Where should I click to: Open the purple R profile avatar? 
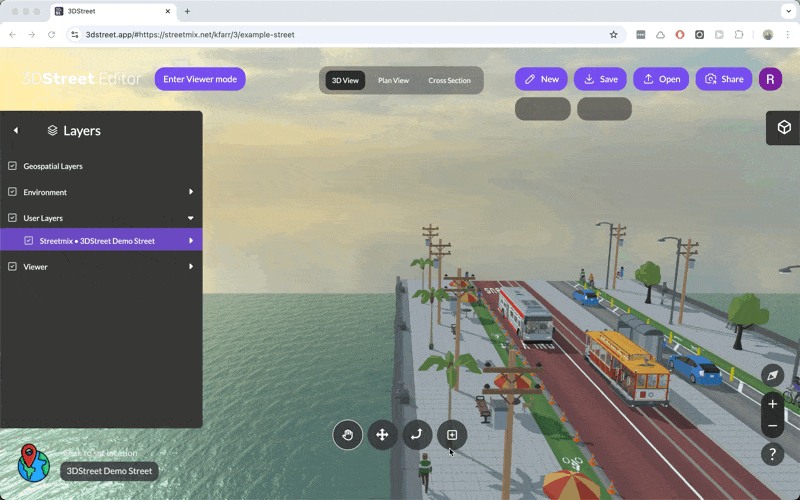(x=770, y=79)
